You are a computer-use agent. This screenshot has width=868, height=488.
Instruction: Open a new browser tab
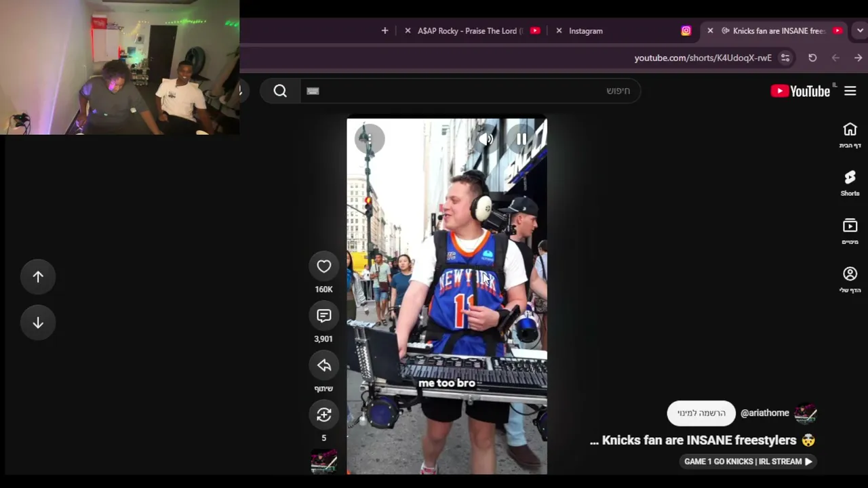384,30
